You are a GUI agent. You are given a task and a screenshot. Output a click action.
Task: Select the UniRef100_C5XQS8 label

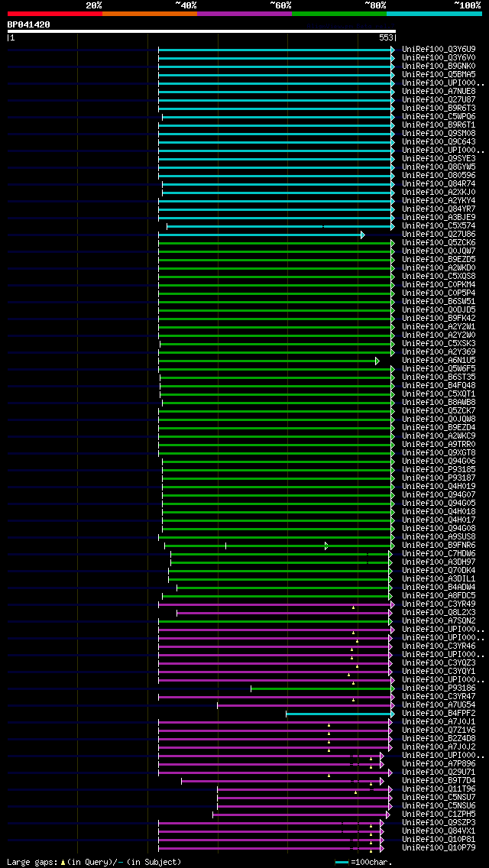[439, 276]
